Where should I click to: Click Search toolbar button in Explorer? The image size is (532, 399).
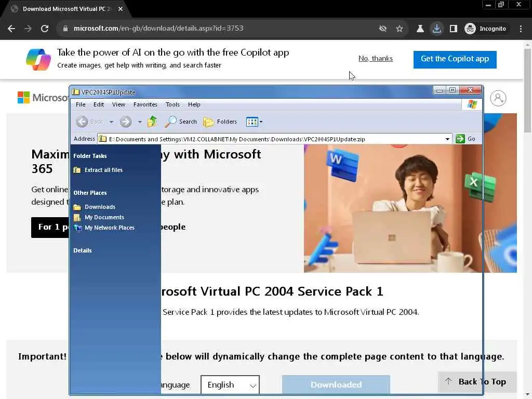(x=181, y=122)
